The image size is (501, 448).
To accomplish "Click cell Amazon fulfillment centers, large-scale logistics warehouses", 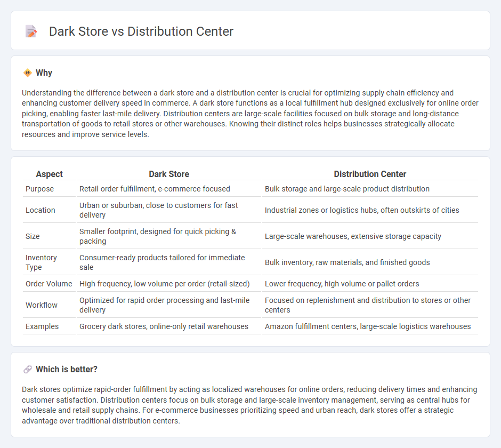I will point(370,326).
